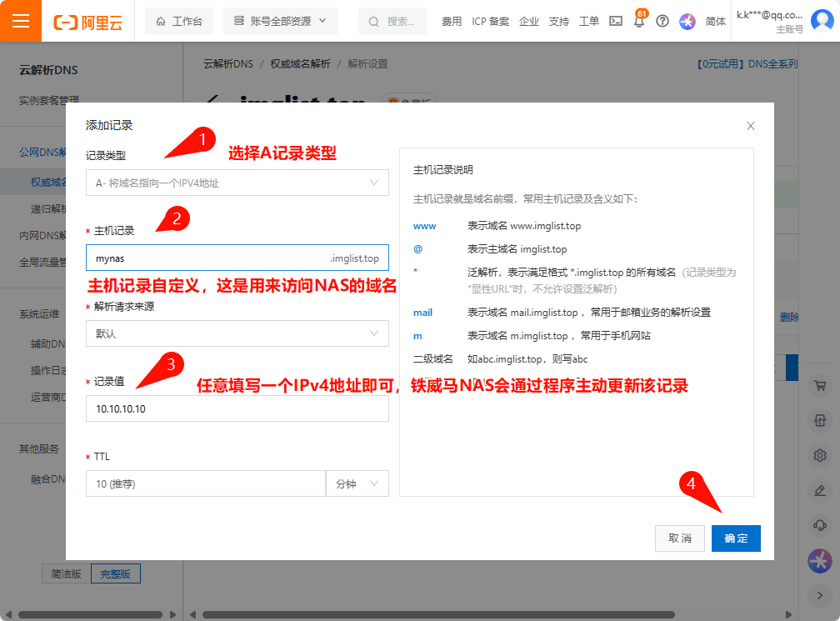Open the 工单 menu
The image size is (840, 621).
[588, 22]
